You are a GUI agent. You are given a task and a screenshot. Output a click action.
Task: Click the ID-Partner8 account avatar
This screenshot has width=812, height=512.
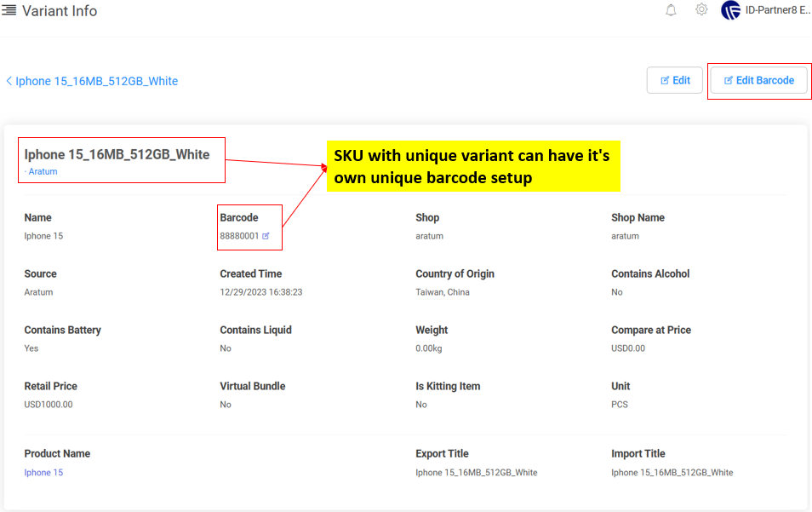click(x=730, y=10)
